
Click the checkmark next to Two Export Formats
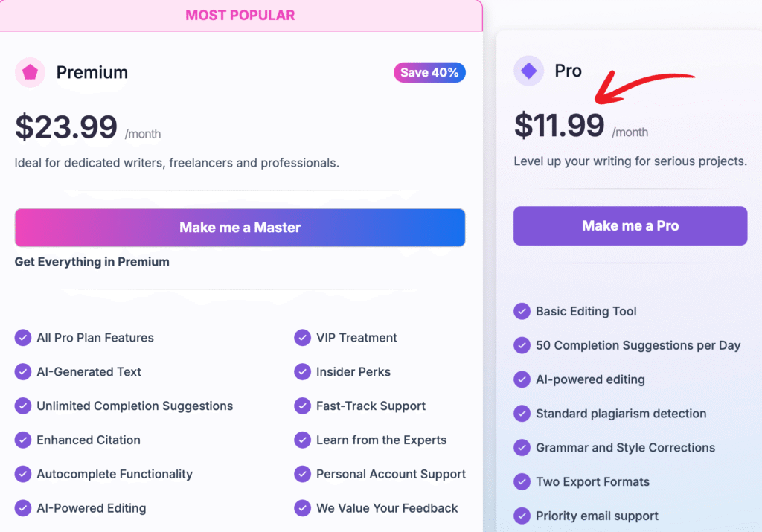522,482
